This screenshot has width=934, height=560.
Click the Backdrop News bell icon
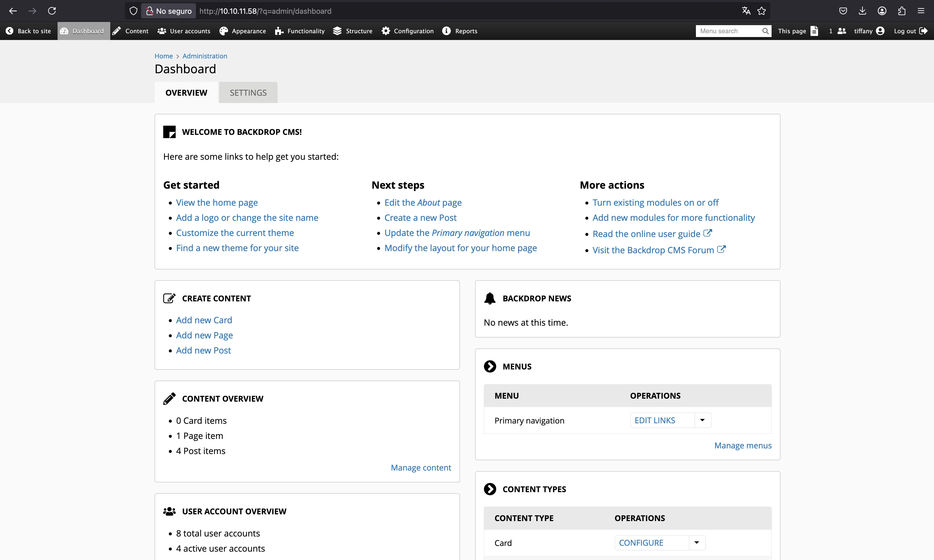(x=490, y=298)
